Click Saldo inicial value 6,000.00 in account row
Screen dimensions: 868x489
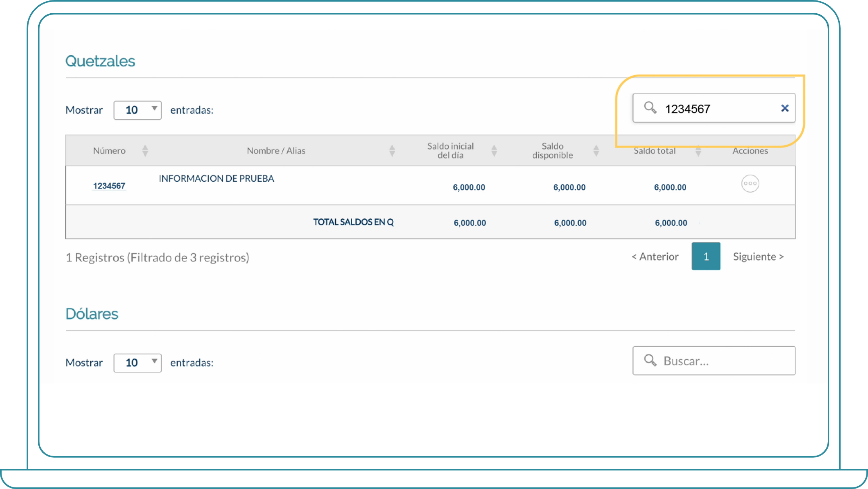point(469,187)
